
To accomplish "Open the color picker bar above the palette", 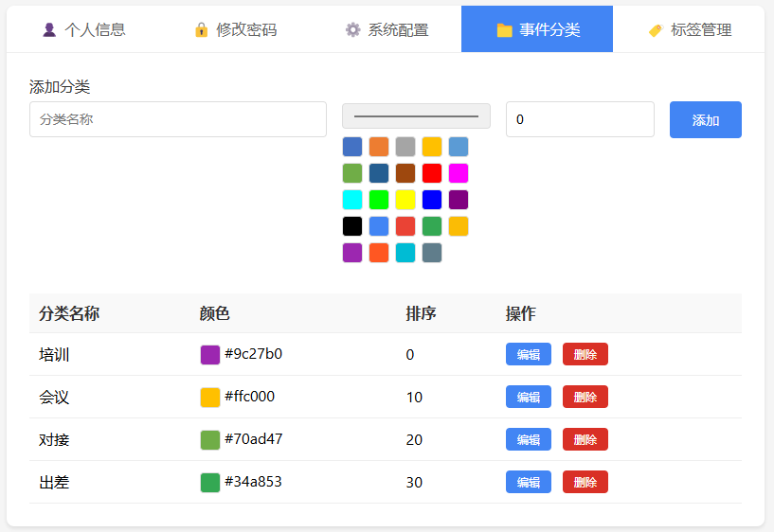I will coord(416,116).
